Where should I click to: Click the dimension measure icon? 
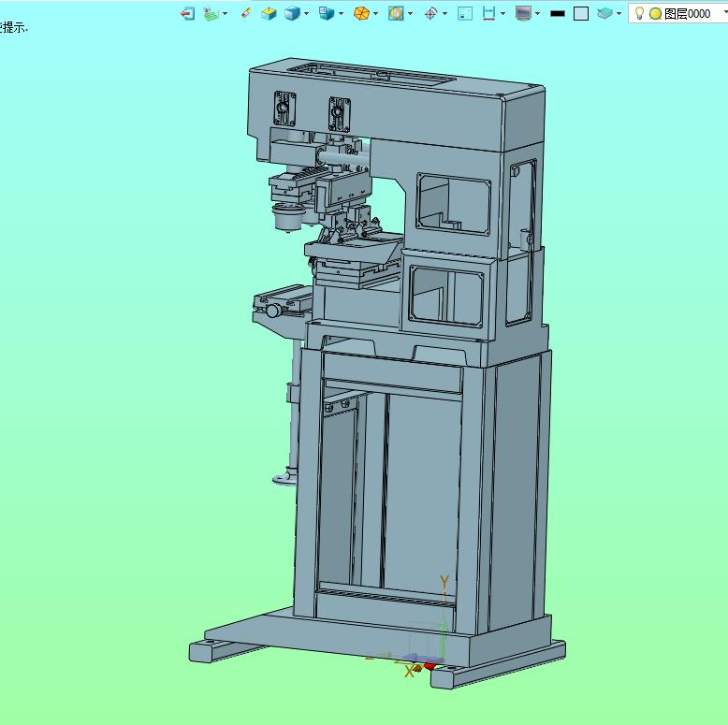[488, 13]
